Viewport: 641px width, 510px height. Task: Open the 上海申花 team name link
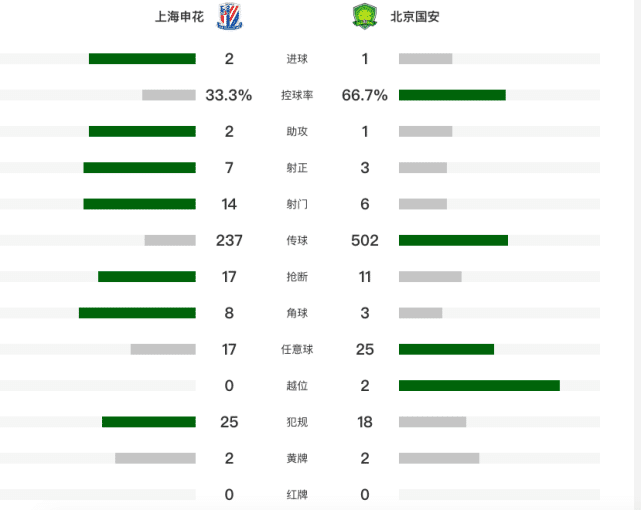pos(179,17)
